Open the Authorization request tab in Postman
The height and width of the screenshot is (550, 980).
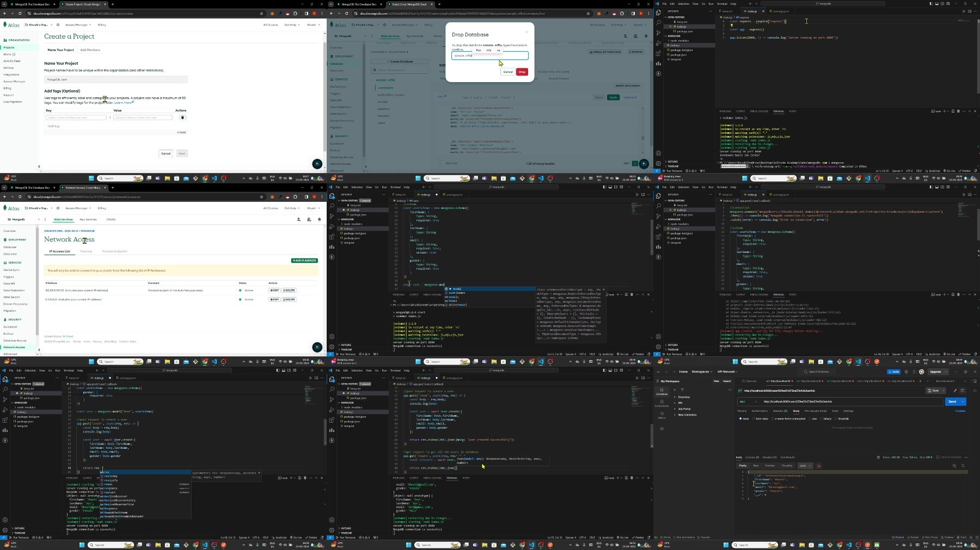click(x=759, y=411)
